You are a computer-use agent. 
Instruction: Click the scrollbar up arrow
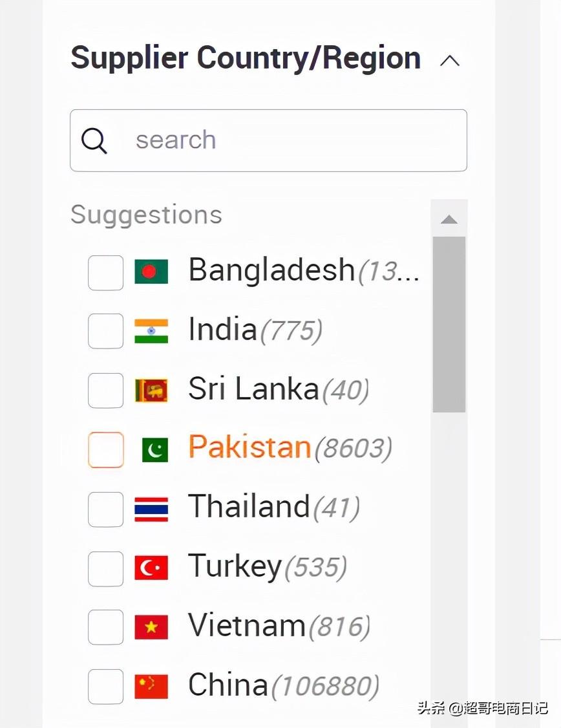(449, 220)
